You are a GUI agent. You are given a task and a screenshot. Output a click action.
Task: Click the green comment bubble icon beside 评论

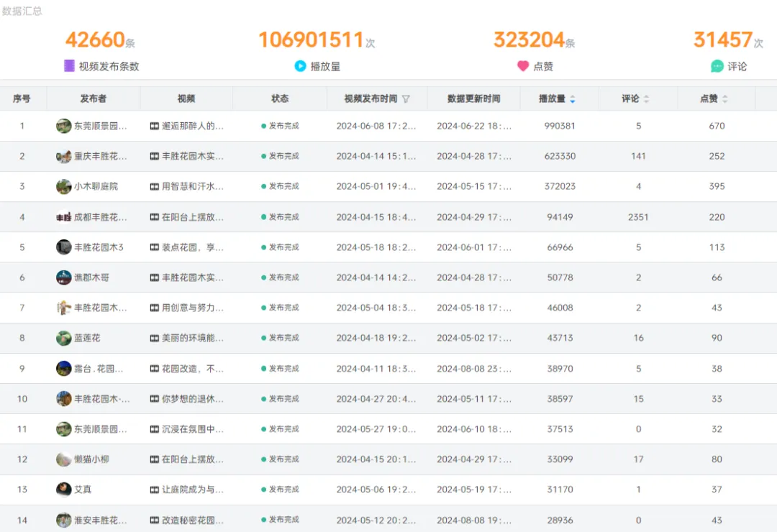714,66
